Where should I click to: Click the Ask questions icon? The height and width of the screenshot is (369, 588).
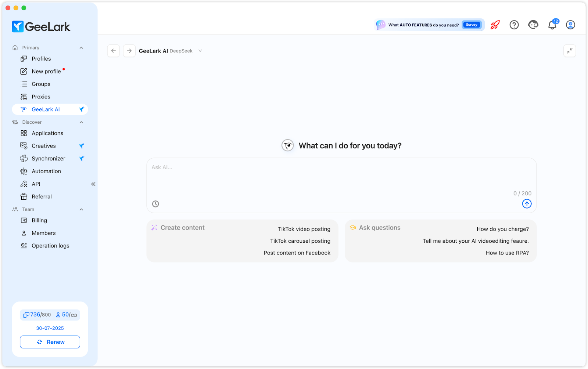pyautogui.click(x=353, y=228)
